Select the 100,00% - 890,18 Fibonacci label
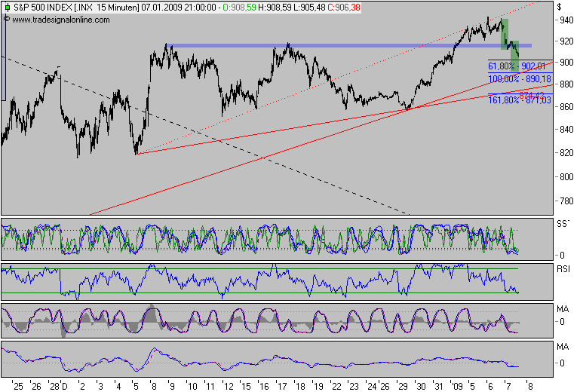 (x=520, y=78)
